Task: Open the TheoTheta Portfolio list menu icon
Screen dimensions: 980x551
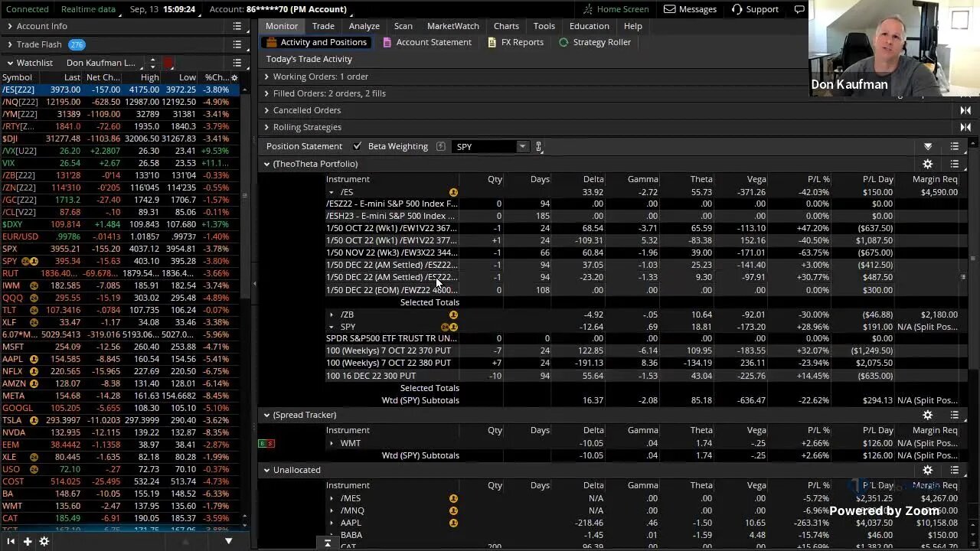Action: [x=954, y=164]
